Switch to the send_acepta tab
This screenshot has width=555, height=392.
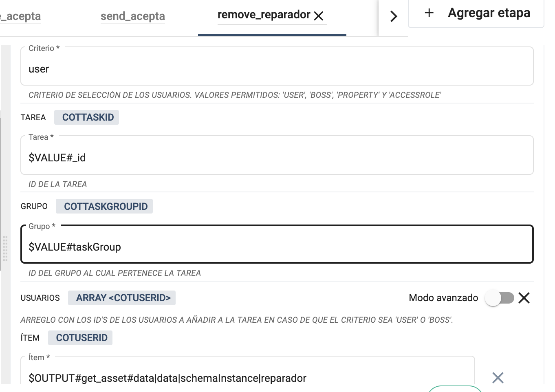pyautogui.click(x=132, y=16)
